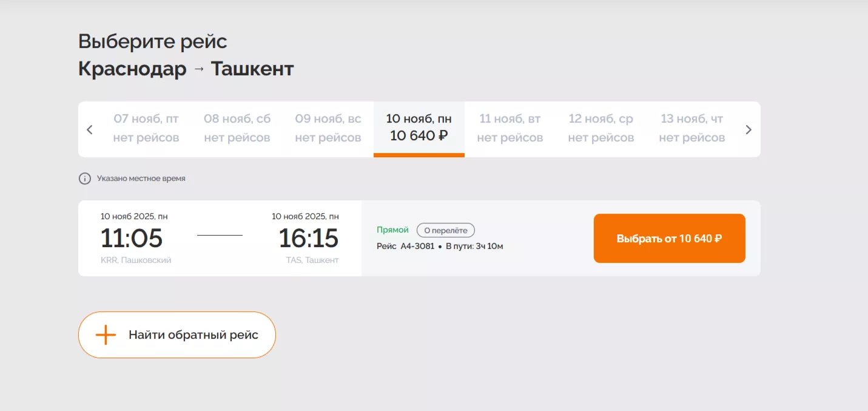Click the 16:15 arrival time
The width and height of the screenshot is (868, 411).
(x=308, y=238)
